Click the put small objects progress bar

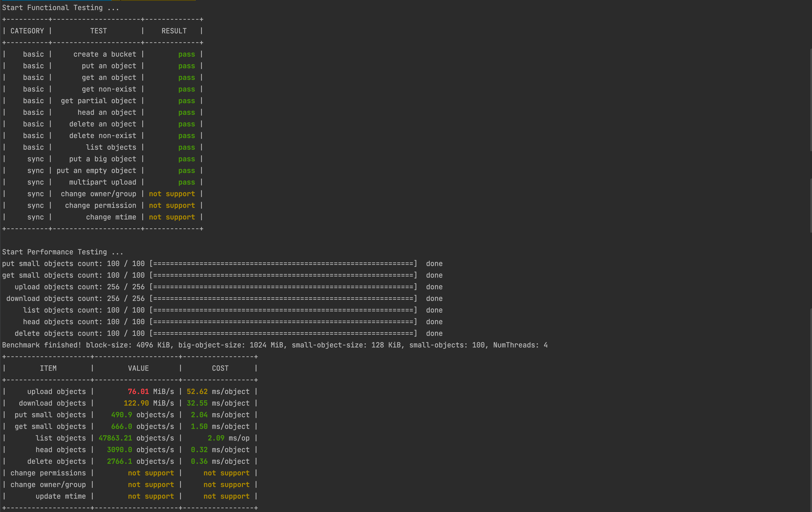point(283,263)
